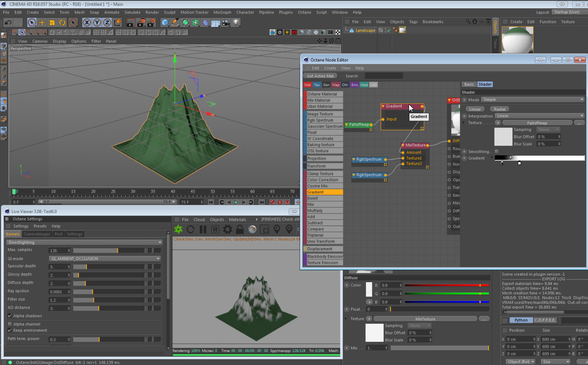This screenshot has height=365, width=588.
Task: Open the GI mode dropdown
Action: pyautogui.click(x=105, y=258)
